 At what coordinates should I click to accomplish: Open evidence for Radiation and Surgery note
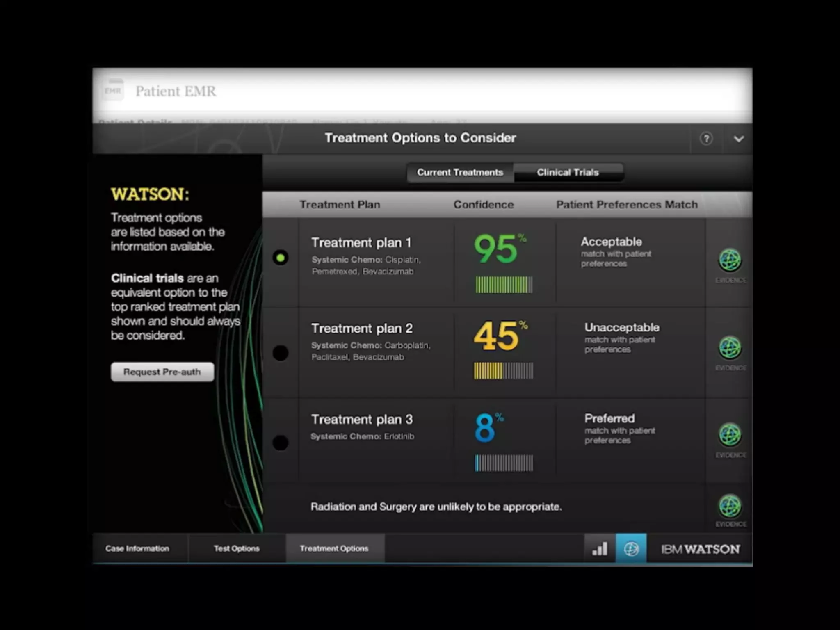[x=730, y=507]
